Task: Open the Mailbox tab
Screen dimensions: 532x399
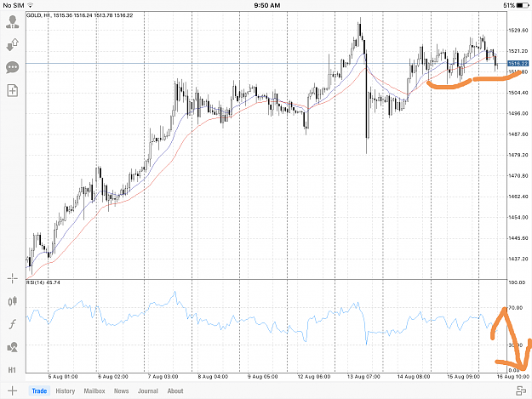Action: tap(94, 390)
